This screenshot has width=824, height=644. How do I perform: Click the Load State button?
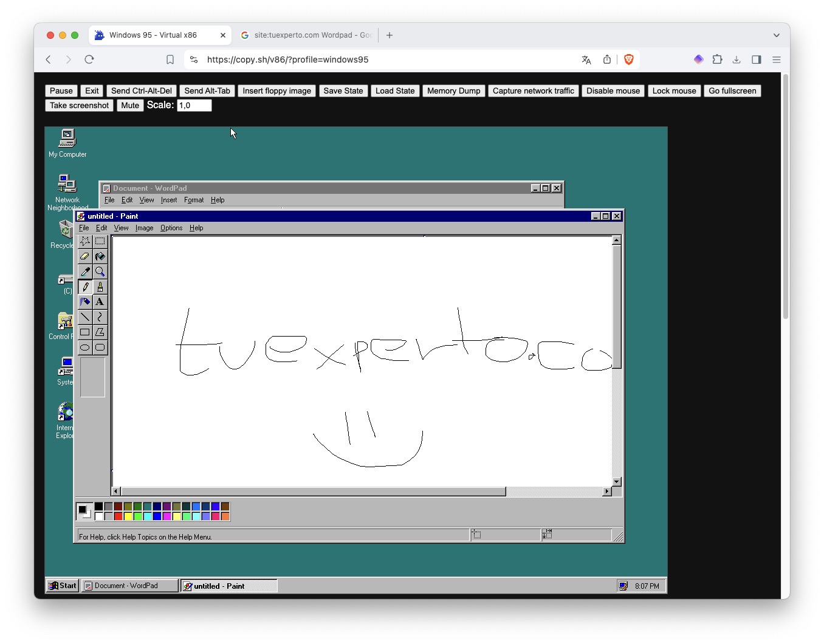point(395,91)
